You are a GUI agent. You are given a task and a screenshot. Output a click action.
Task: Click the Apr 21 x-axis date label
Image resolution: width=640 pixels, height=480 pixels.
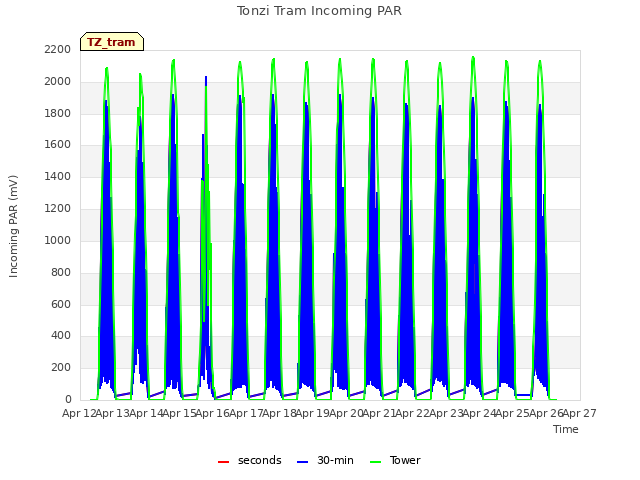tap(379, 413)
